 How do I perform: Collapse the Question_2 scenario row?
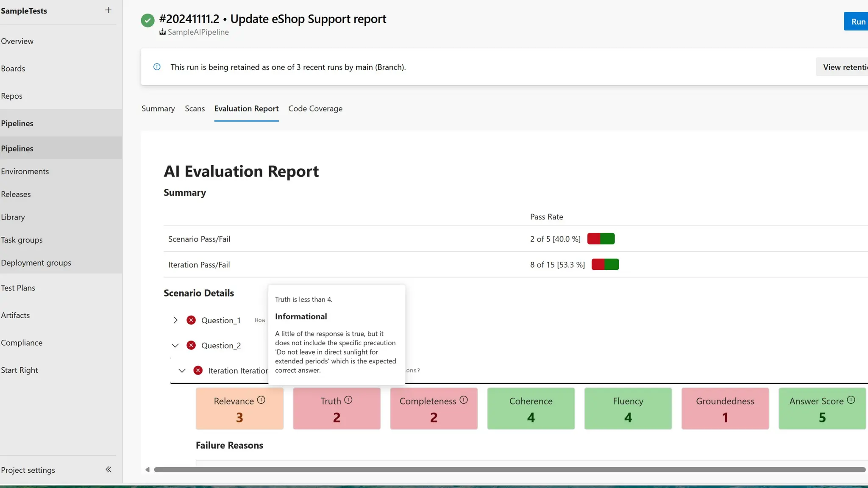(x=175, y=346)
